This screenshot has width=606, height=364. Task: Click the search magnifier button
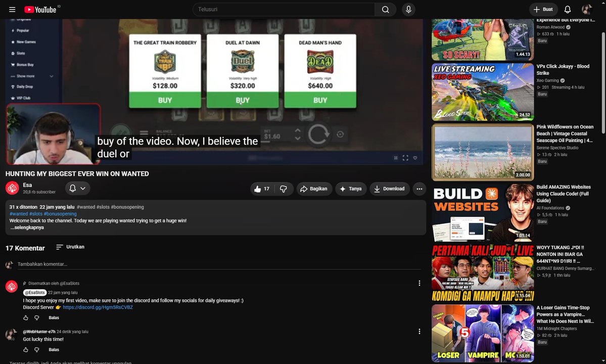click(x=385, y=9)
